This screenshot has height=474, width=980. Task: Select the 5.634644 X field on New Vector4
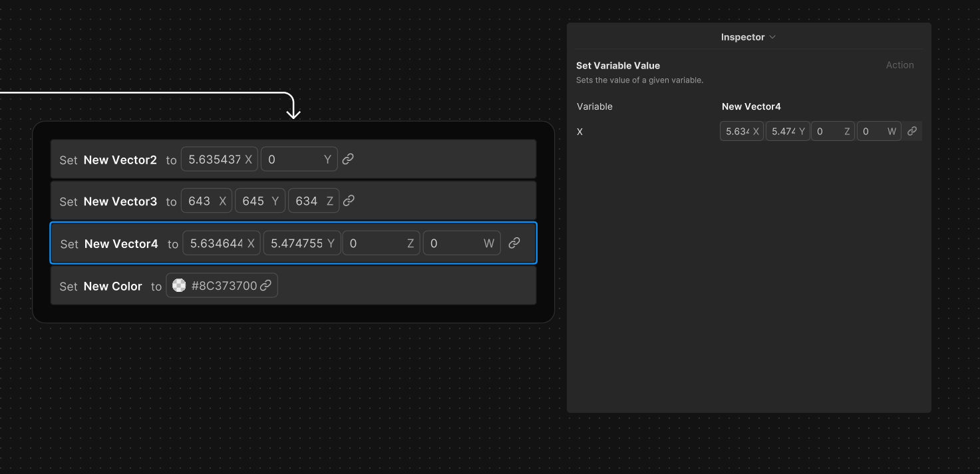click(222, 243)
